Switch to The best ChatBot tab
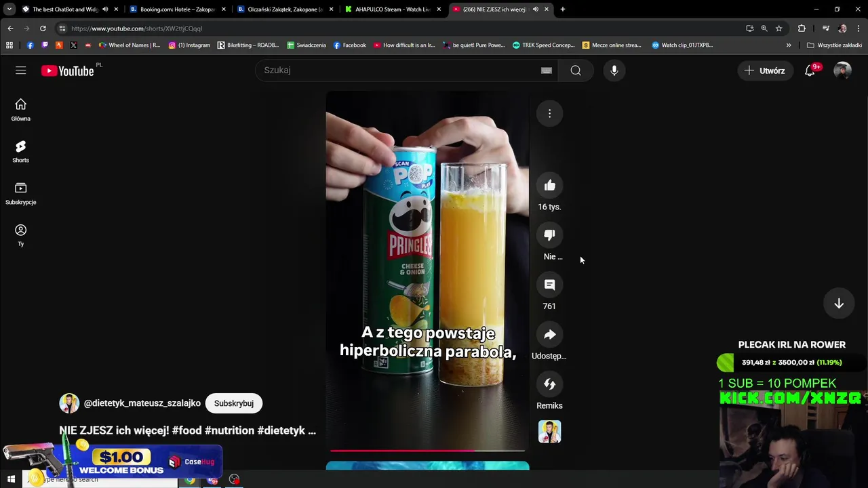868x488 pixels. (65, 9)
